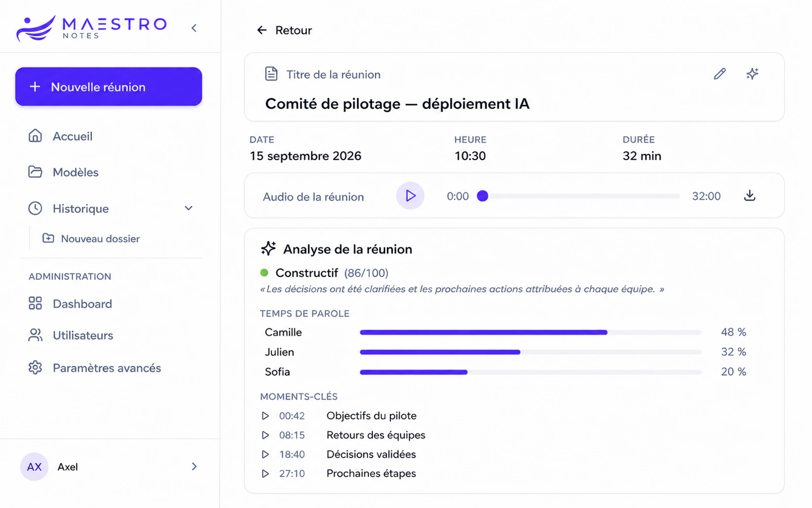Play the meeting audio
Viewport: 812px width, 508px height.
coord(410,196)
